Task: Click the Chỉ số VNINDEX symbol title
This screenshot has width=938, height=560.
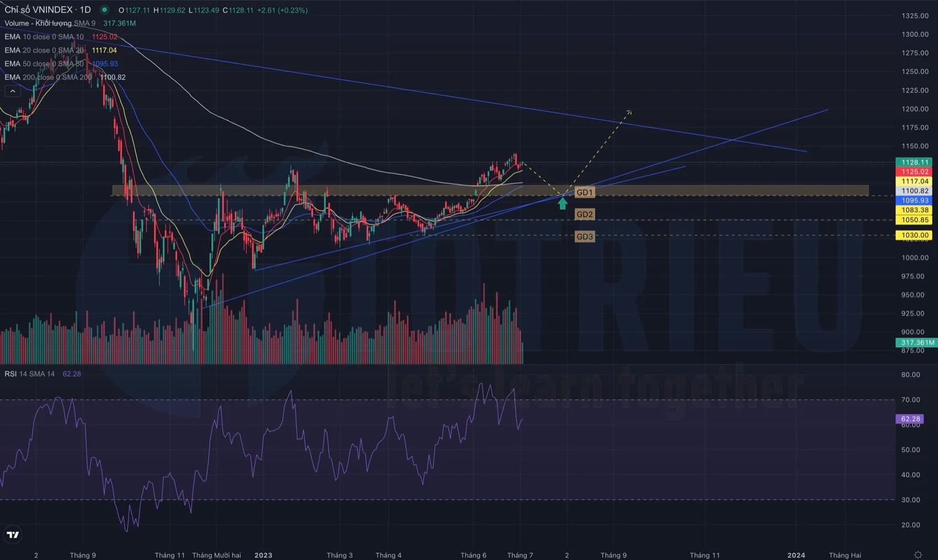Action: 47,10
